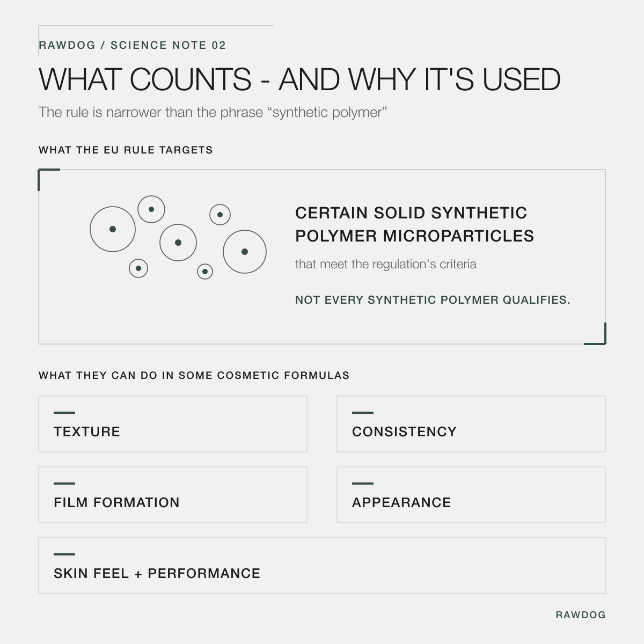Click the WHAT THE EU RULE TARGETS heading
The width and height of the screenshot is (644, 644).
tap(126, 150)
